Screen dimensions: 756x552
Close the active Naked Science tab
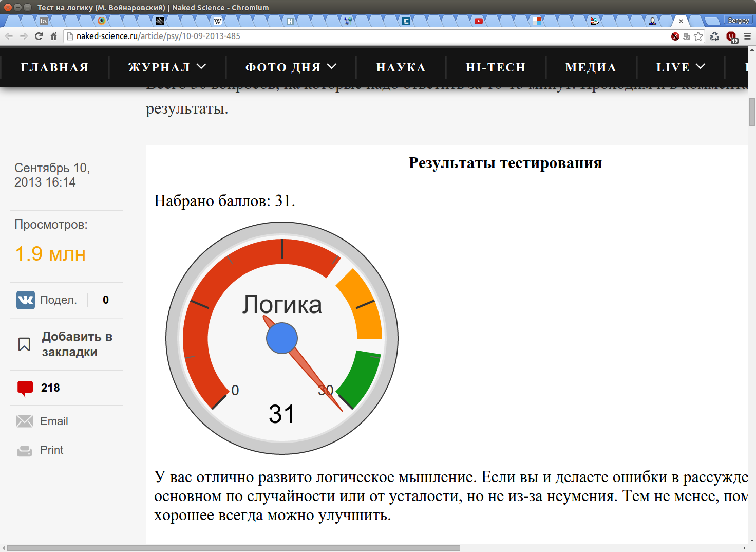click(x=681, y=21)
